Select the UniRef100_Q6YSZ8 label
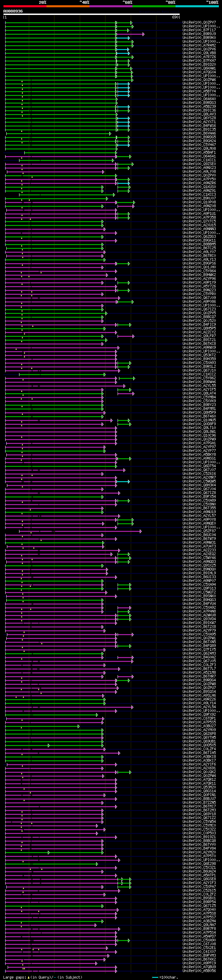 (199, 118)
